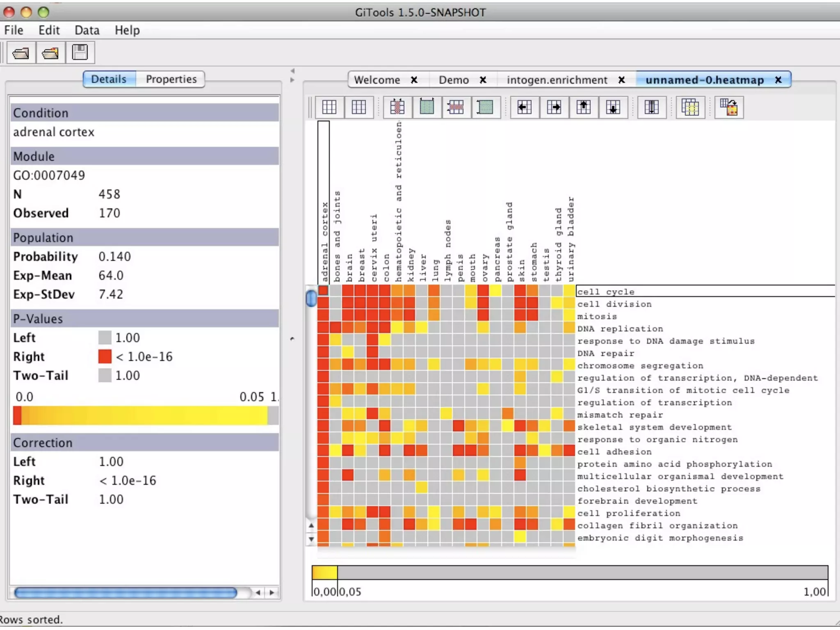The height and width of the screenshot is (630, 840).
Task: Click the right arrow of details scrollbar
Action: point(272,592)
